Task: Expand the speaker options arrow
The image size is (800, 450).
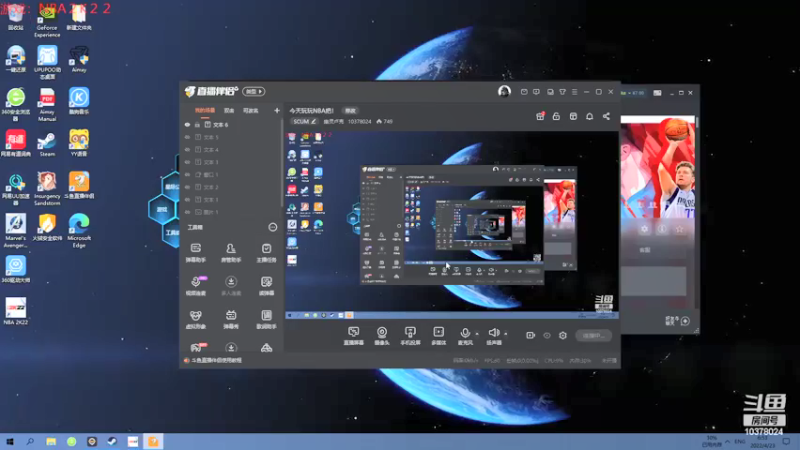Action: pos(506,334)
